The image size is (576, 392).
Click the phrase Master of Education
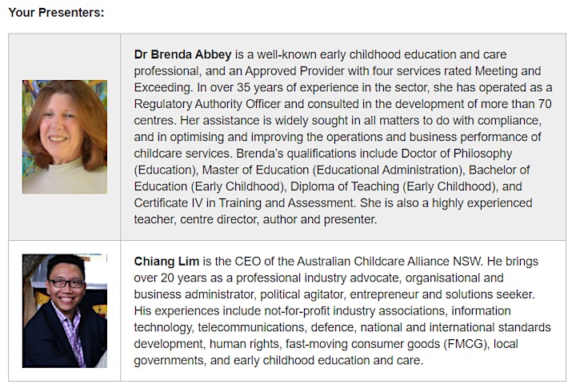[x=256, y=170]
